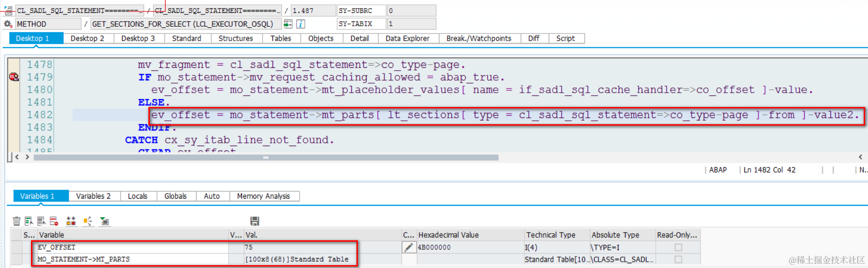Toggle the Read-Only checkbox for MO_STATEMENT->MT_PARTS

[678, 259]
